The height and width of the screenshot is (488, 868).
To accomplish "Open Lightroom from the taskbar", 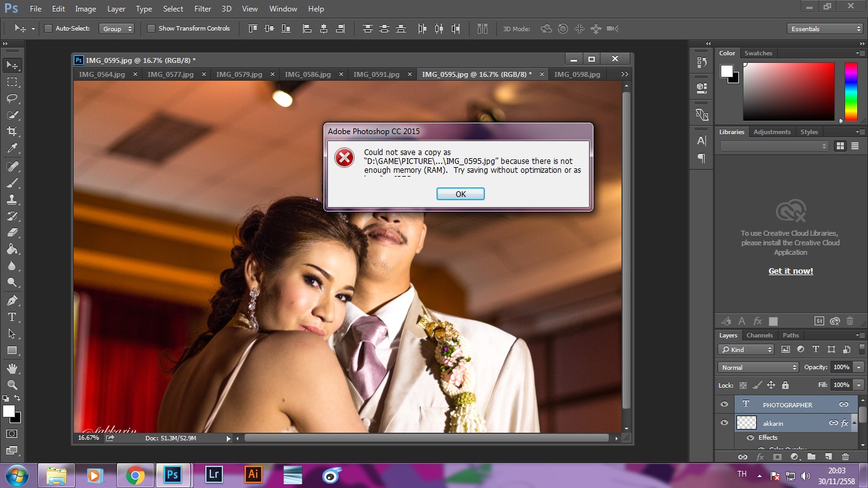I will [214, 475].
